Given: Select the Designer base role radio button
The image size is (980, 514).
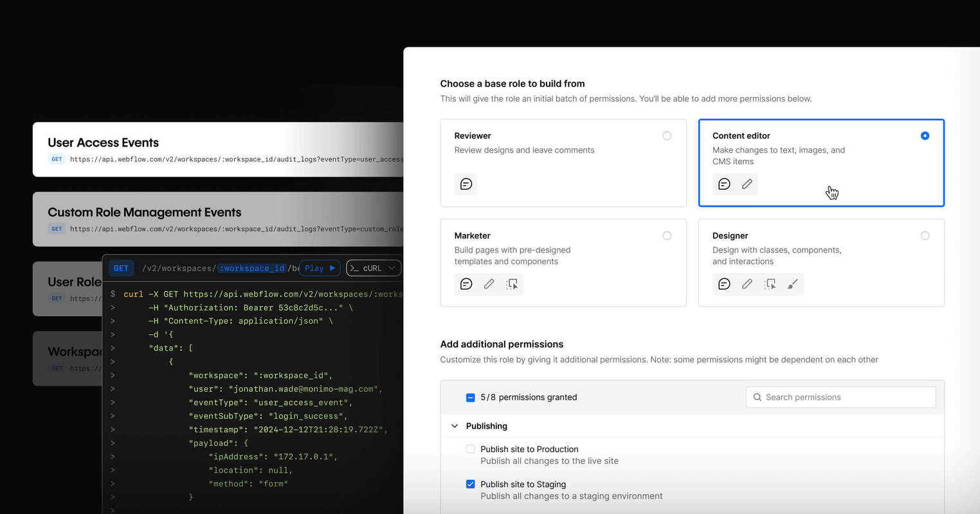Looking at the screenshot, I should click(x=925, y=235).
